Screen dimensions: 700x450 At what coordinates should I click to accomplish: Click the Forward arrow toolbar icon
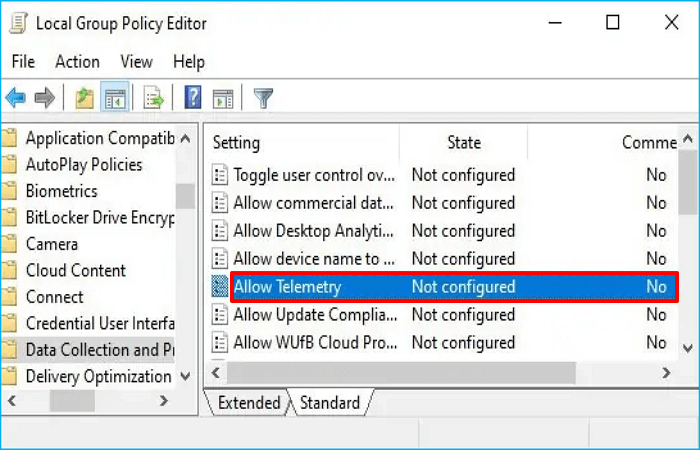(x=44, y=98)
